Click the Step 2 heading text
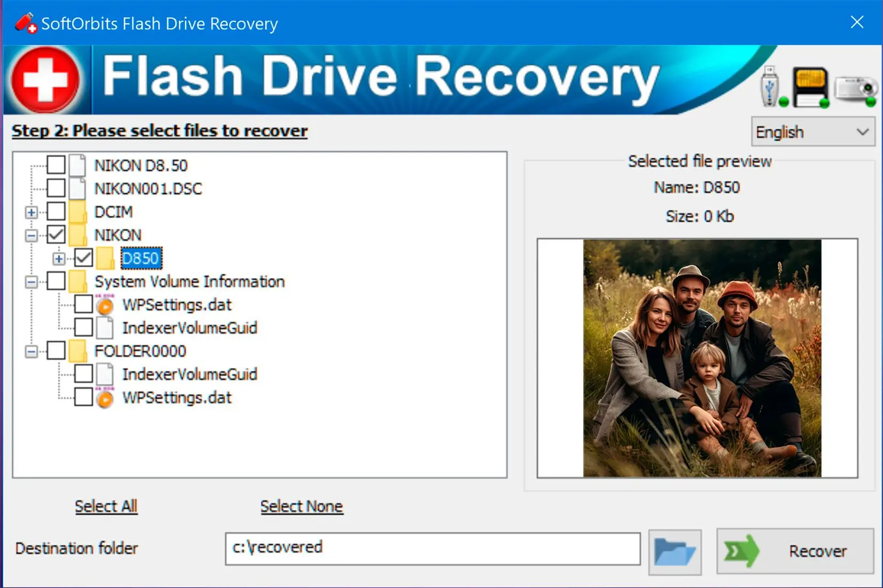 point(160,131)
